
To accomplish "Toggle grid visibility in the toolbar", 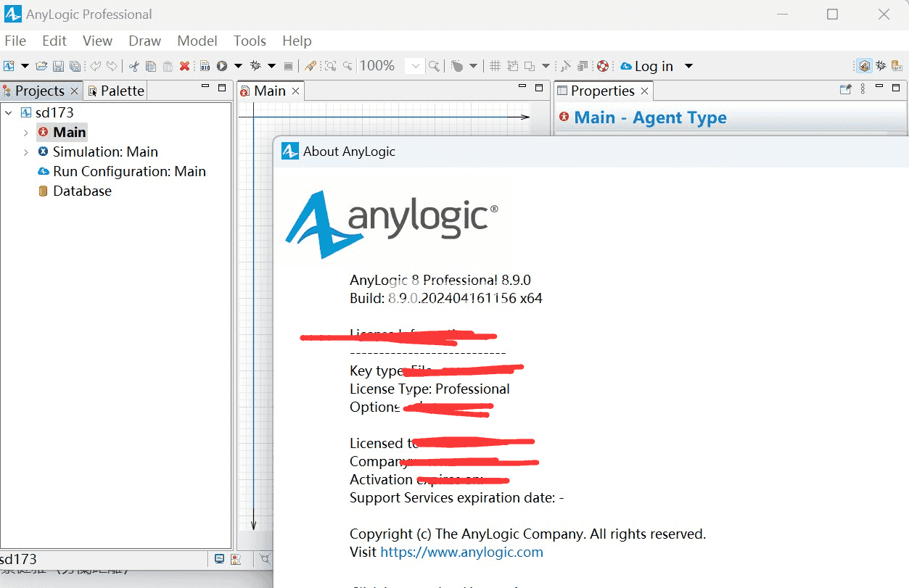I will click(x=494, y=65).
